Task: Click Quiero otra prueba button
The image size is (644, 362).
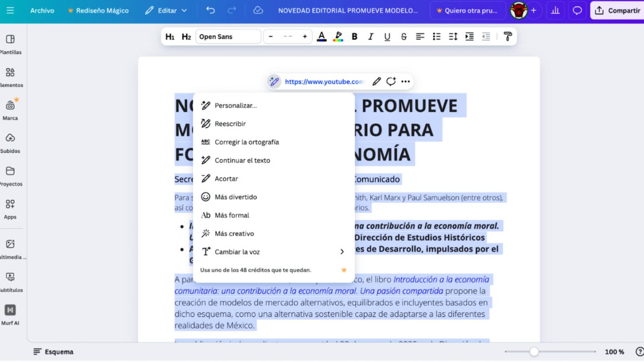Action: [x=468, y=10]
